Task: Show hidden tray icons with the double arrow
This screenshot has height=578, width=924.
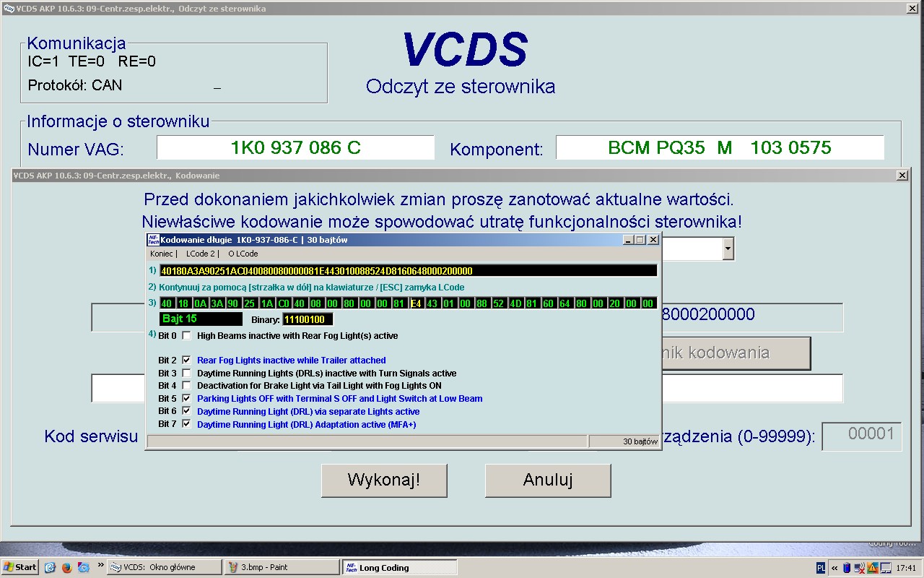Action: tap(835, 568)
